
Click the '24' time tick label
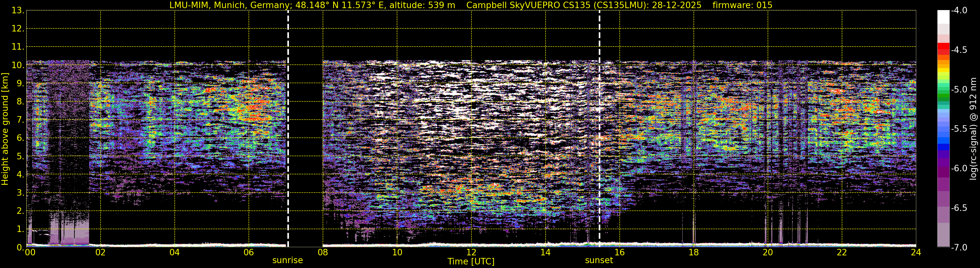(x=916, y=252)
